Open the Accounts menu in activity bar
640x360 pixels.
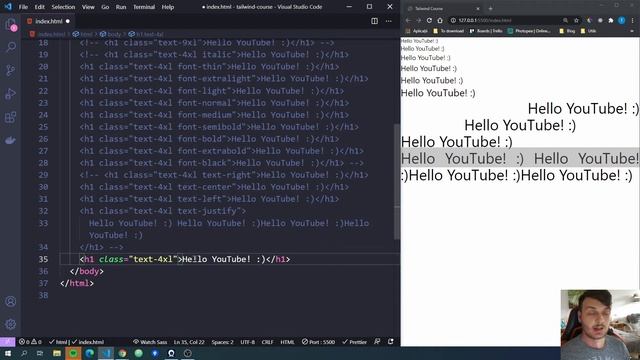point(11,302)
